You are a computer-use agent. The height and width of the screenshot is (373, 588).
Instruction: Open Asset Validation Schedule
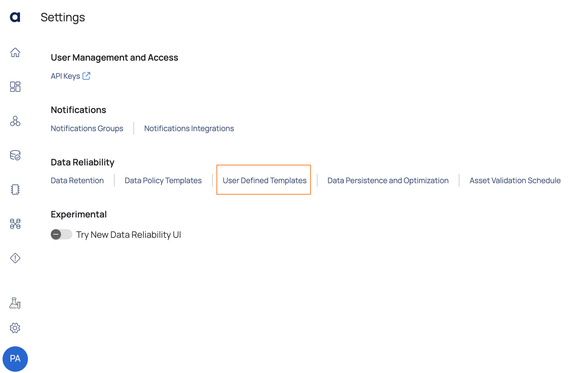click(x=515, y=181)
